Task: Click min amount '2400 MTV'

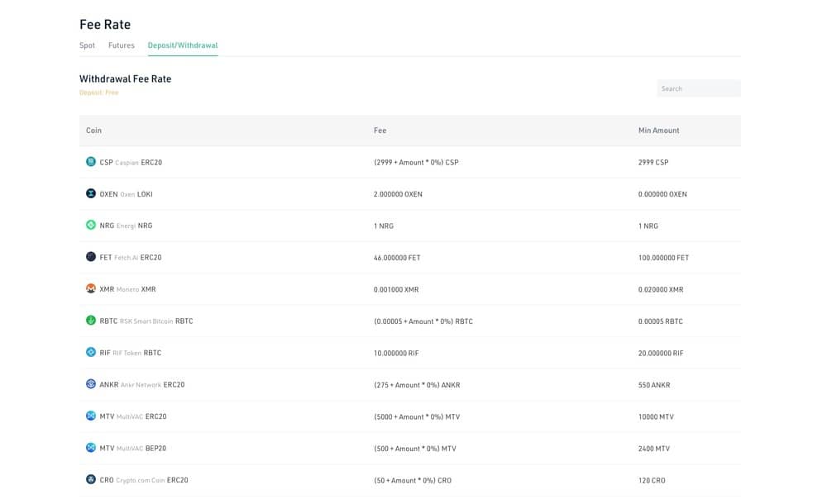Action: coord(653,449)
